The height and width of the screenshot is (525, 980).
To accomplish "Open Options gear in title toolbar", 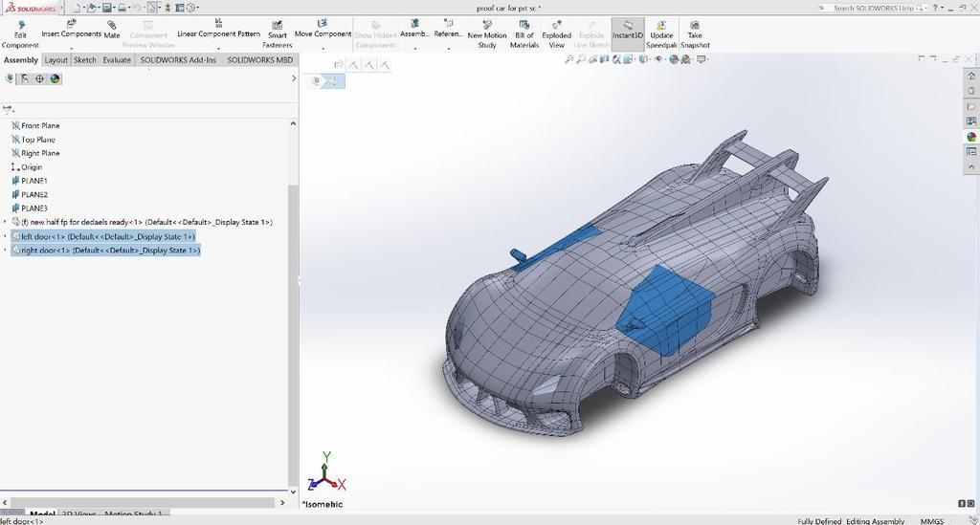I will (x=191, y=8).
